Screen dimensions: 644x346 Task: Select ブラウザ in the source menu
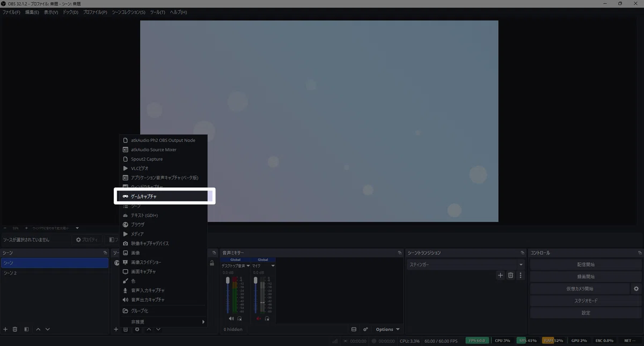tap(163, 225)
